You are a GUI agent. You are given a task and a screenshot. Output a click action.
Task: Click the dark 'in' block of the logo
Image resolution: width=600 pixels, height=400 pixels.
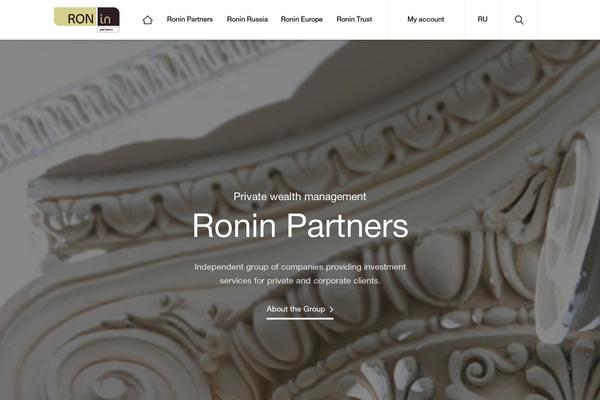106,17
